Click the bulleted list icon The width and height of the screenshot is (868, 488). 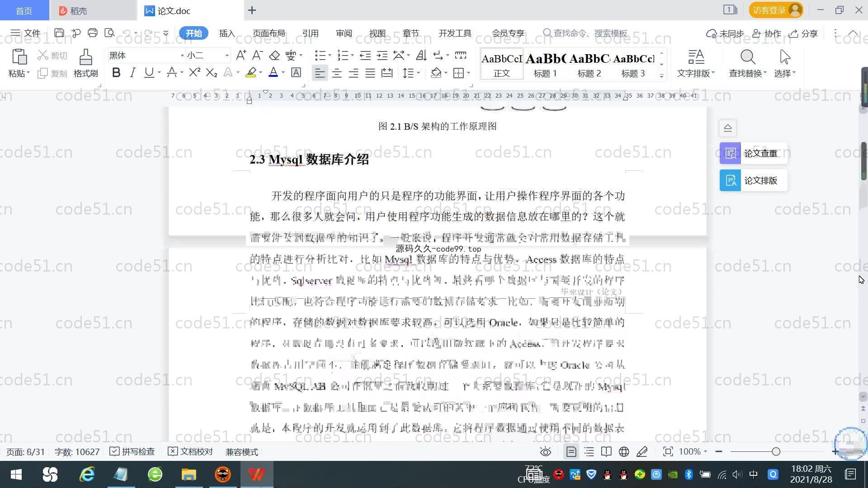pyautogui.click(x=320, y=55)
